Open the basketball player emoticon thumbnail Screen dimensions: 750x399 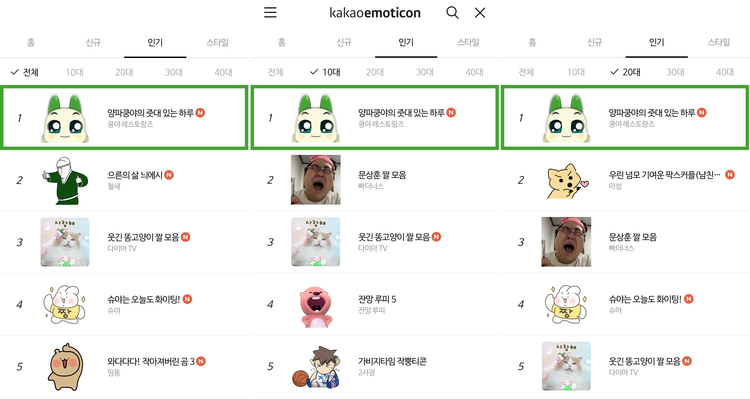click(x=316, y=367)
